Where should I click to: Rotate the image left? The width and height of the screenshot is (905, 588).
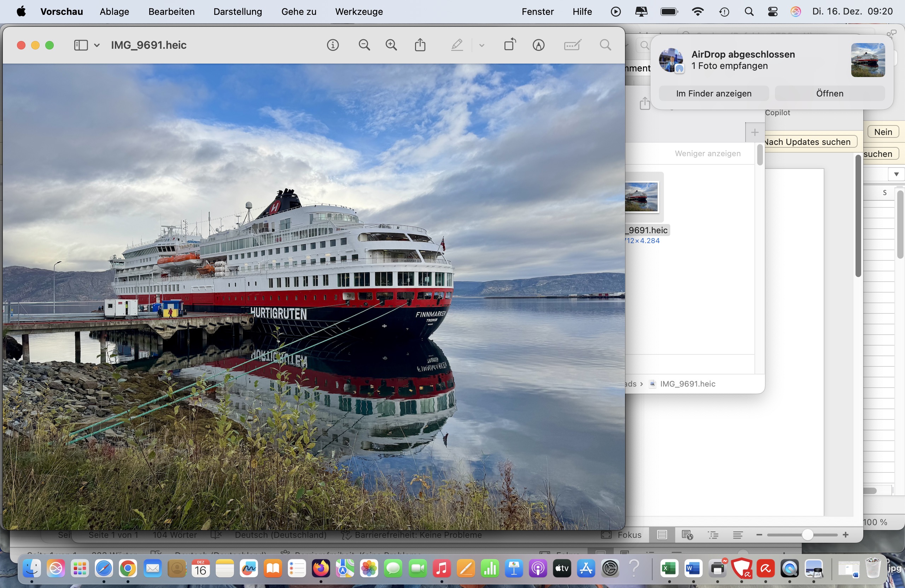pyautogui.click(x=510, y=45)
